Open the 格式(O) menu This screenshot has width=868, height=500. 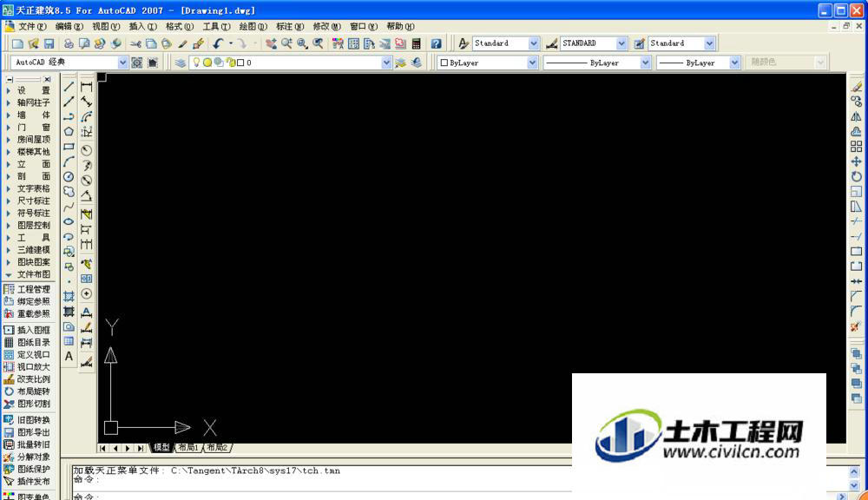(180, 26)
